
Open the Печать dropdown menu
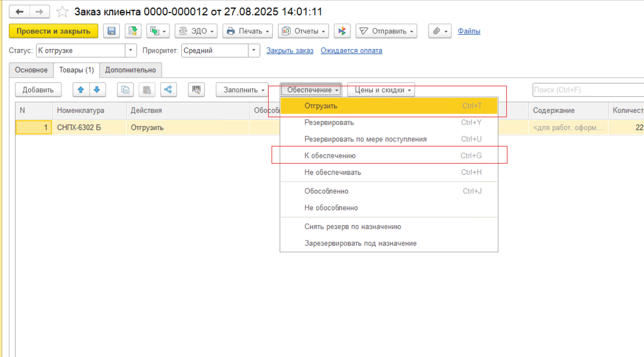tap(248, 31)
